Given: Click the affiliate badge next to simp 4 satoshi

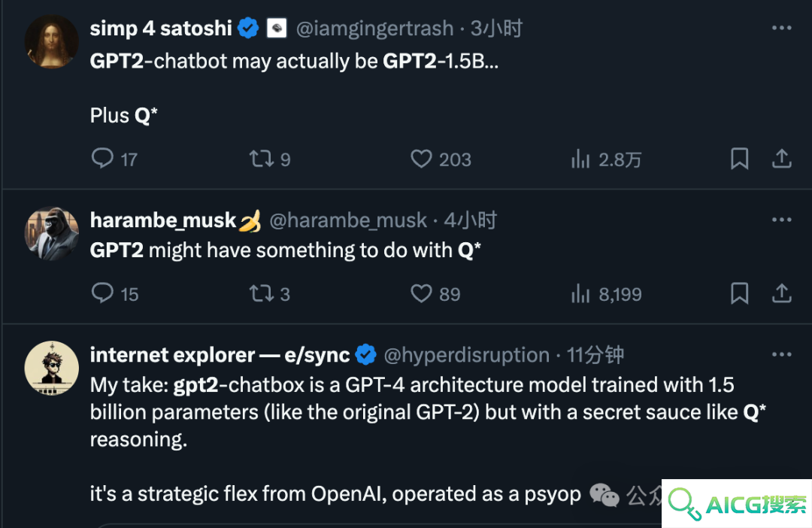Looking at the screenshot, I should click(x=277, y=28).
